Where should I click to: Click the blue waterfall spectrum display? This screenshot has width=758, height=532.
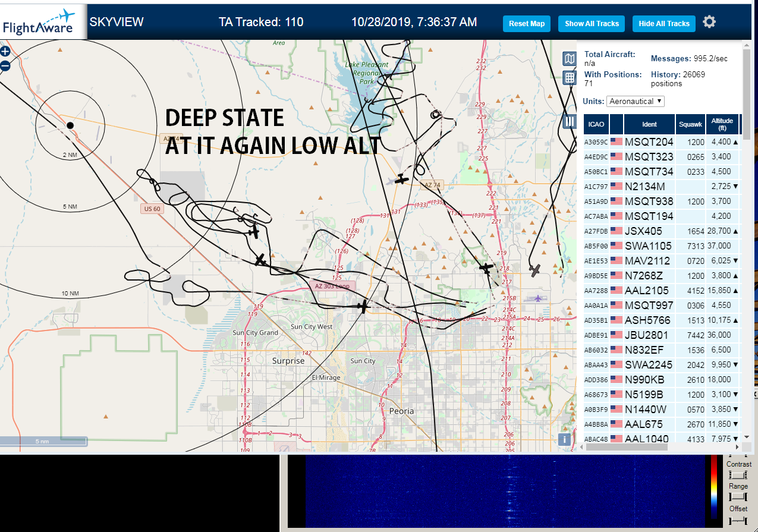[x=504, y=492]
